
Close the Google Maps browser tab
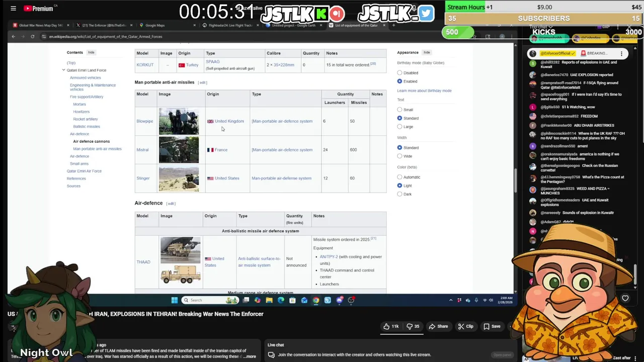[x=194, y=25]
